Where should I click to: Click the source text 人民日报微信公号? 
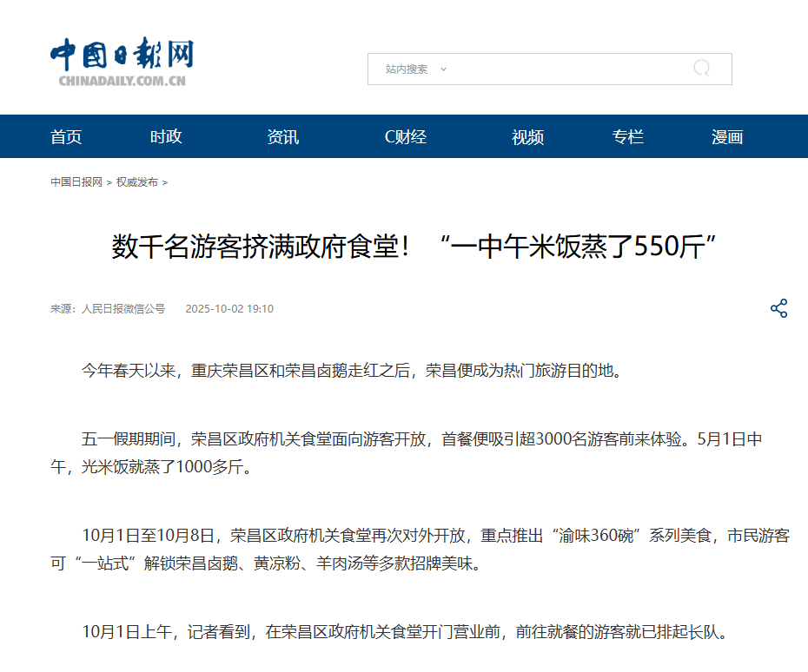tap(123, 309)
